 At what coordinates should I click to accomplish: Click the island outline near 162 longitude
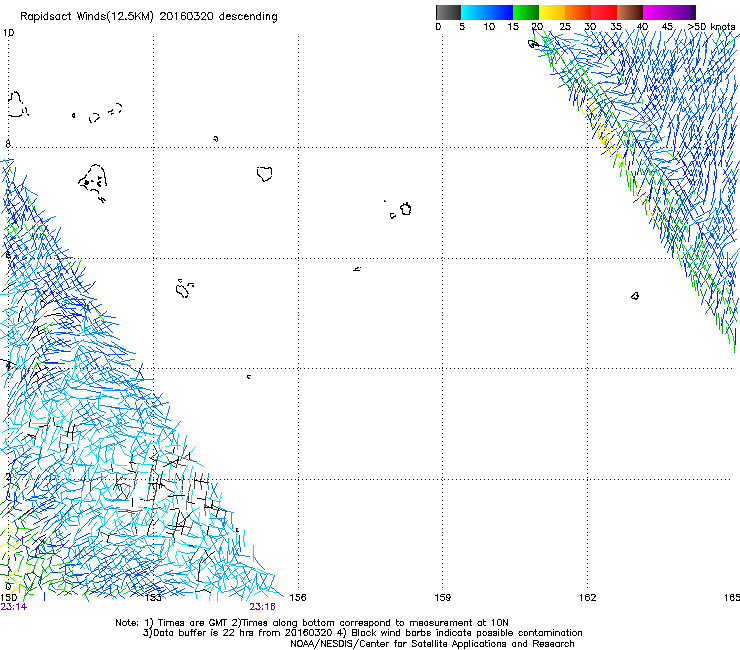click(635, 296)
